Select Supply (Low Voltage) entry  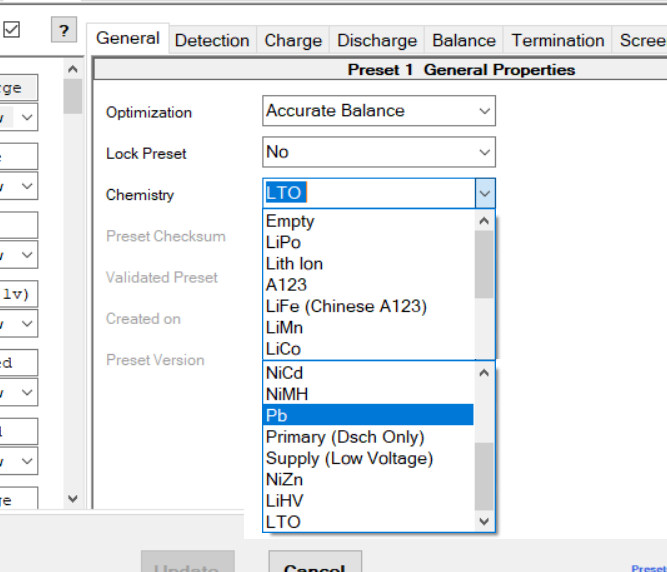click(x=349, y=458)
